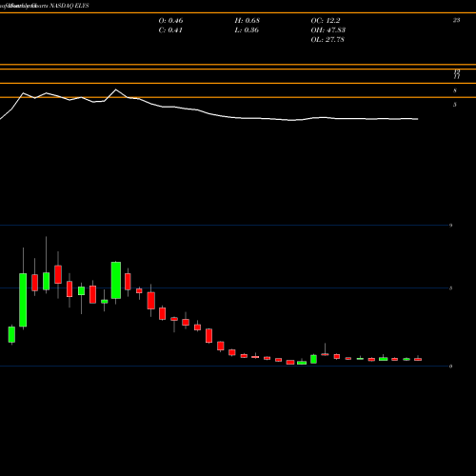Click the low value 'L: 0.36'

coord(247,30)
